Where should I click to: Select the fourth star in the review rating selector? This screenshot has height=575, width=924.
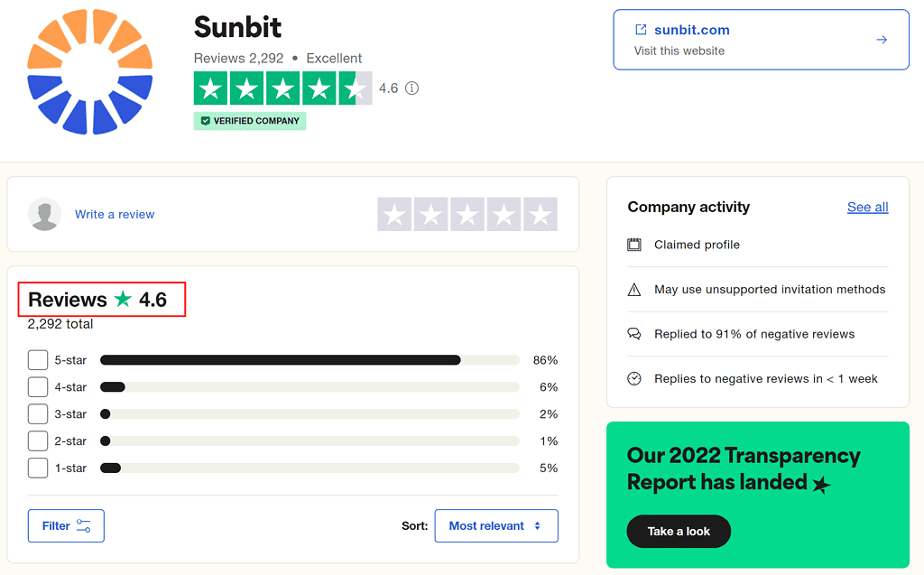click(504, 214)
